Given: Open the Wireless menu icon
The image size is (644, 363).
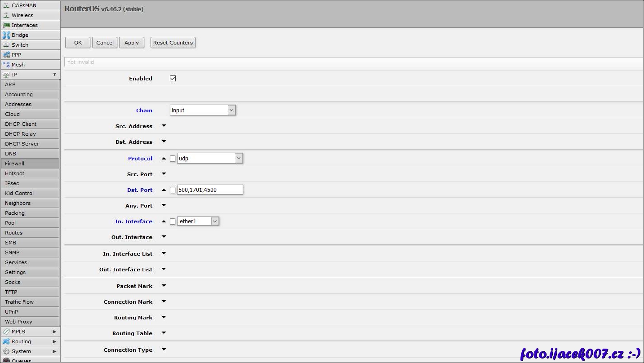Looking at the screenshot, I should (x=6, y=15).
